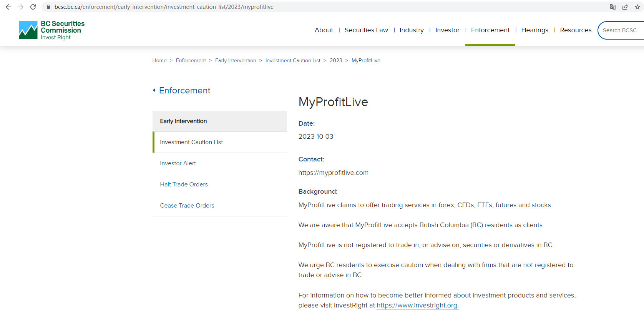Reload the page with the refresh icon
This screenshot has width=644, height=329.
(x=33, y=7)
